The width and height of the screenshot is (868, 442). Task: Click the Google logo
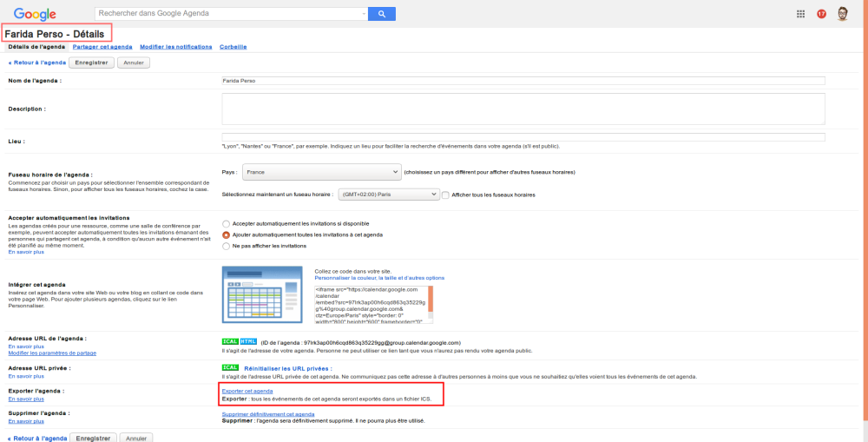coord(35,14)
